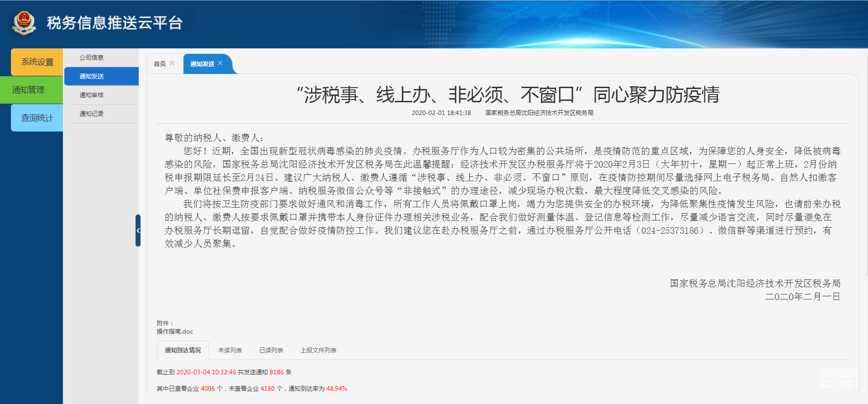Switch to the 未读列表 tab
868x404 pixels.
coord(230,350)
